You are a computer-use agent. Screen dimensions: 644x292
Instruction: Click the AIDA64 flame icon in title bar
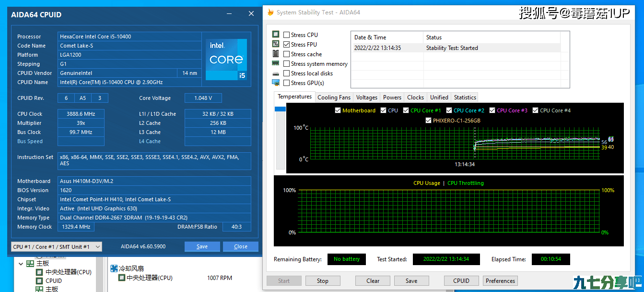tap(270, 12)
